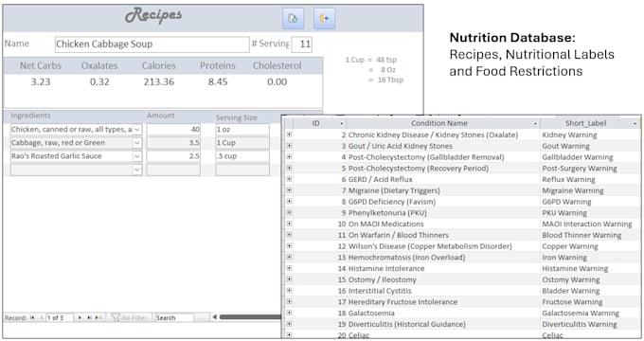Expand Chronic Kidney Disease row subdatasheet

click(289, 135)
